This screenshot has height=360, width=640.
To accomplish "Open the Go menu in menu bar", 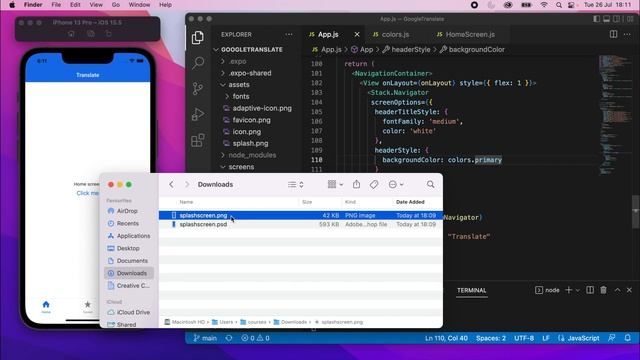I will pos(116,5).
